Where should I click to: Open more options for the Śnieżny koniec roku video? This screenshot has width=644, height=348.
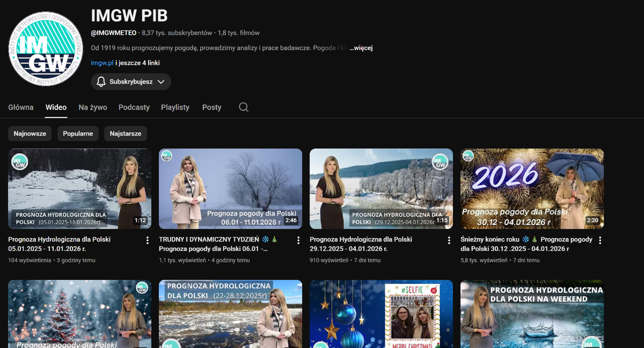(x=600, y=240)
